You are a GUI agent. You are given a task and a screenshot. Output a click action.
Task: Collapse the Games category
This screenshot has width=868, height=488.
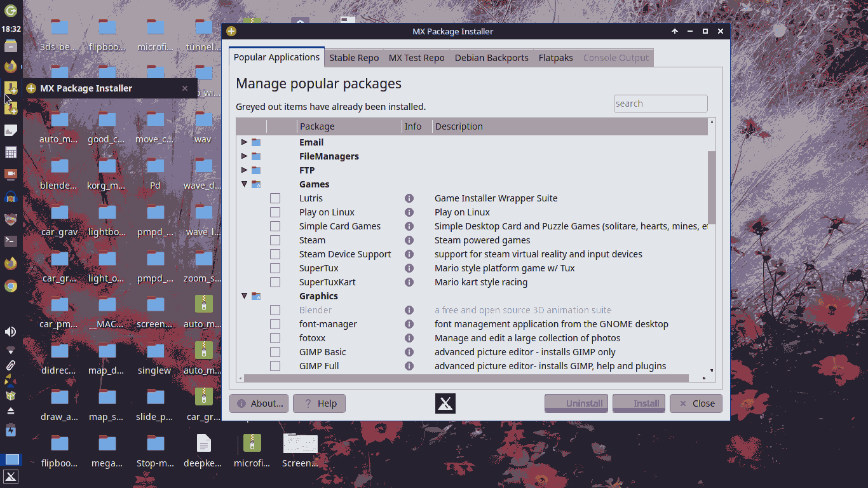[x=245, y=184]
